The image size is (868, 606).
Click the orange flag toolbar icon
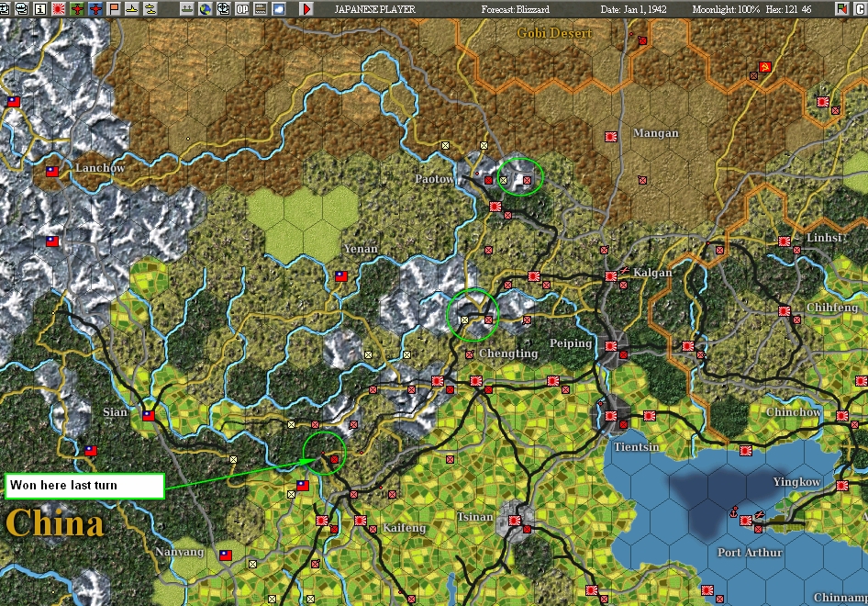point(114,9)
